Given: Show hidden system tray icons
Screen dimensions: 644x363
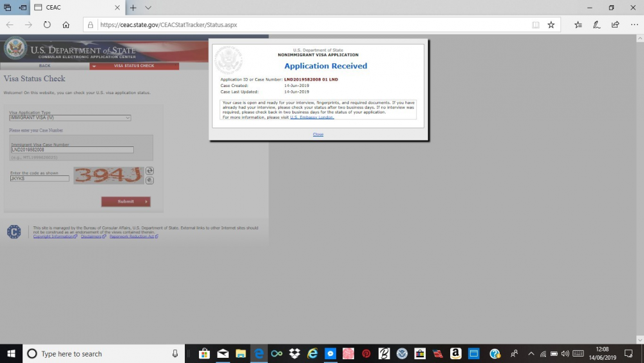Looking at the screenshot, I should point(531,353).
